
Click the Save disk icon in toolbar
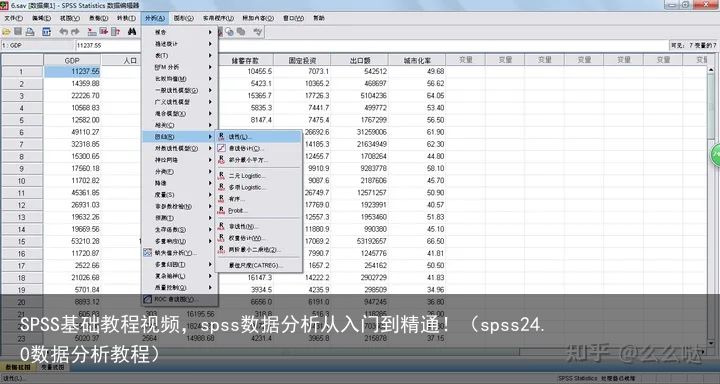18,32
